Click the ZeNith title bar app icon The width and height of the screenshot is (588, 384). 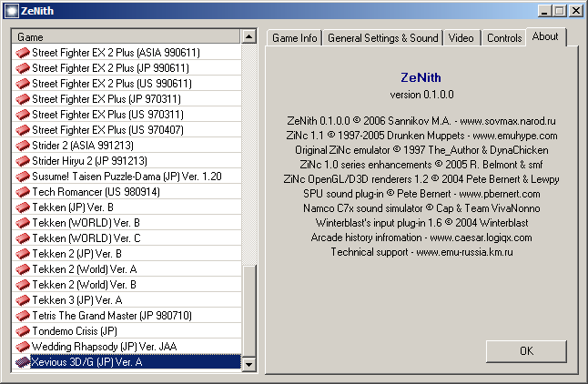(11, 11)
